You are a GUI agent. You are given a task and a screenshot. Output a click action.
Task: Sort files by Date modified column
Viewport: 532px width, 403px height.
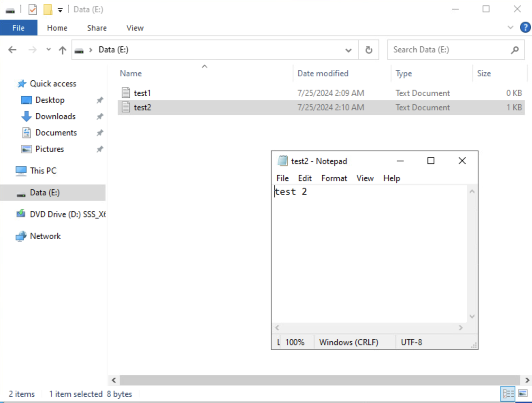323,73
